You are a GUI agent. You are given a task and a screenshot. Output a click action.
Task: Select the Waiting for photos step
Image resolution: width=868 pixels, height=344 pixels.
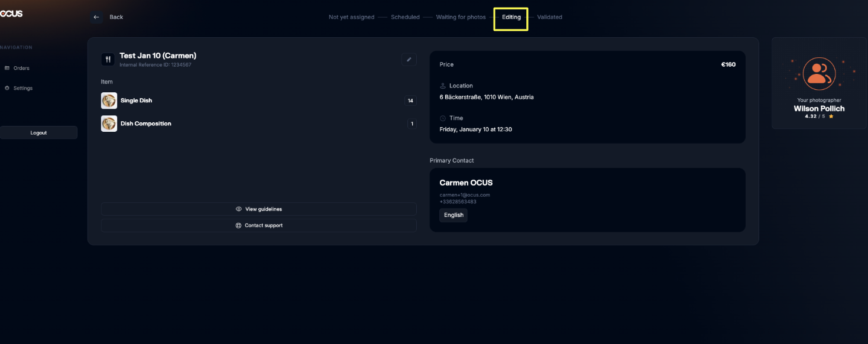click(x=461, y=17)
